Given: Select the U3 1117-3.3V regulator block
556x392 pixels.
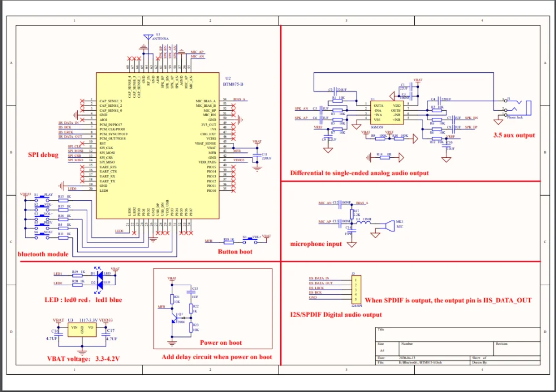Looking at the screenshot, I should (82, 330).
